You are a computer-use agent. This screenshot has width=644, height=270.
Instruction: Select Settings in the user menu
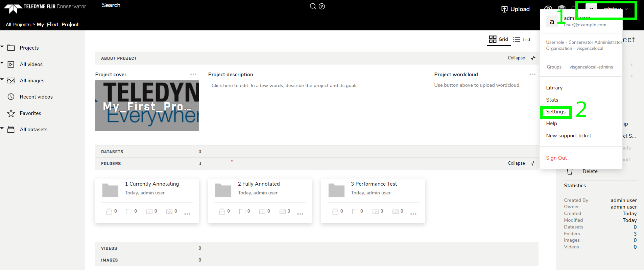pos(555,112)
